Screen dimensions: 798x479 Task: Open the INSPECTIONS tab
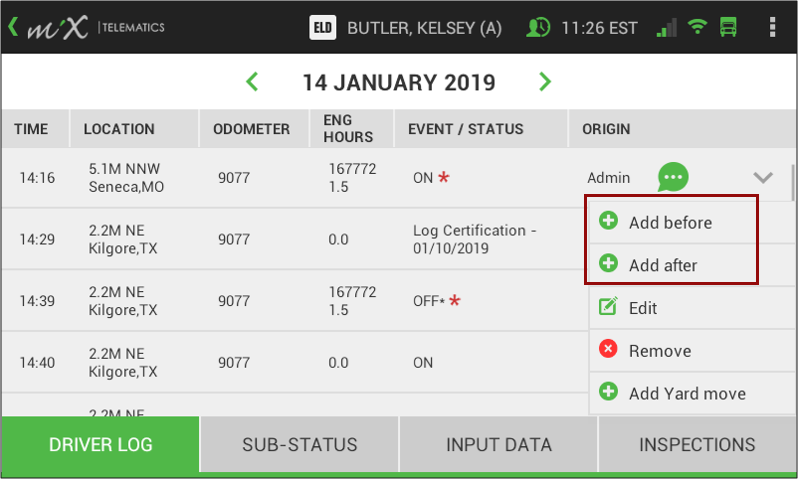[x=697, y=444]
